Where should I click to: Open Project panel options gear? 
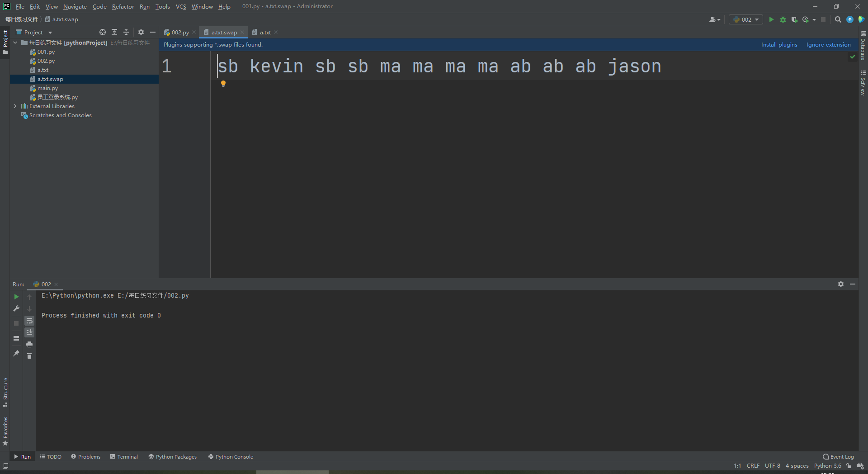141,32
